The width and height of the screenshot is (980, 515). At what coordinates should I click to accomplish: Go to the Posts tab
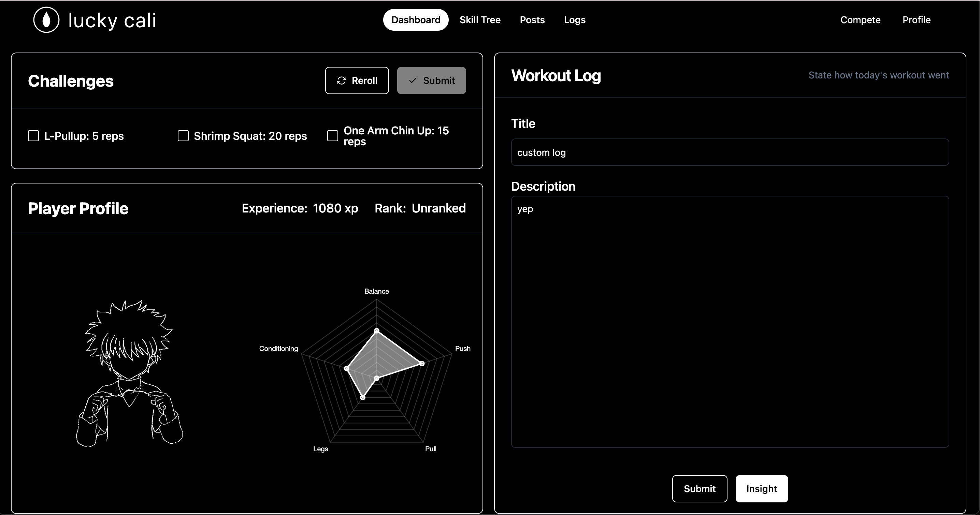(x=532, y=20)
